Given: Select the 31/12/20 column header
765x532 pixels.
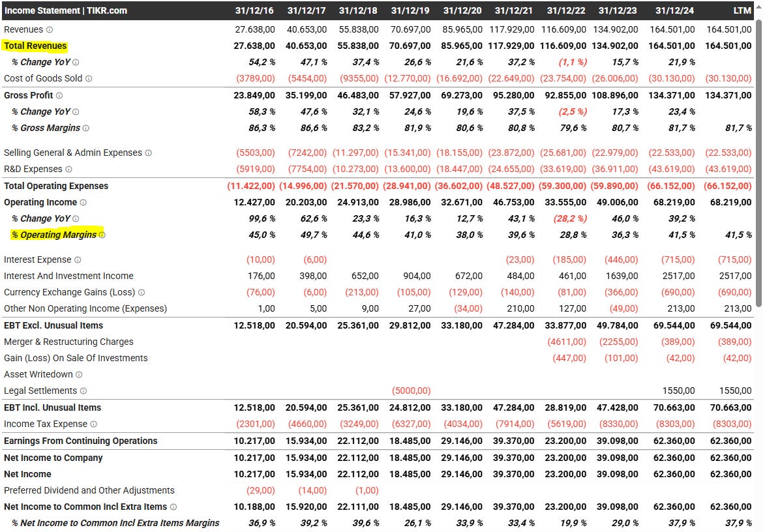Looking at the screenshot, I should click(x=462, y=10).
